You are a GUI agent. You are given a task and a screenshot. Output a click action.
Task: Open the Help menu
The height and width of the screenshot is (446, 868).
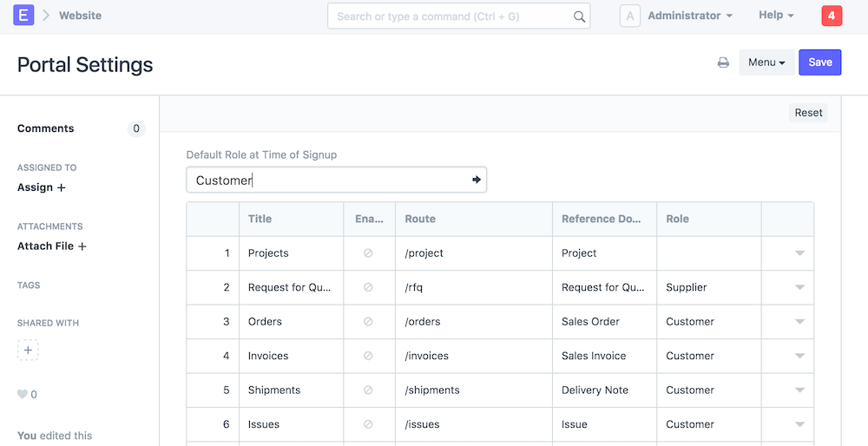point(776,16)
